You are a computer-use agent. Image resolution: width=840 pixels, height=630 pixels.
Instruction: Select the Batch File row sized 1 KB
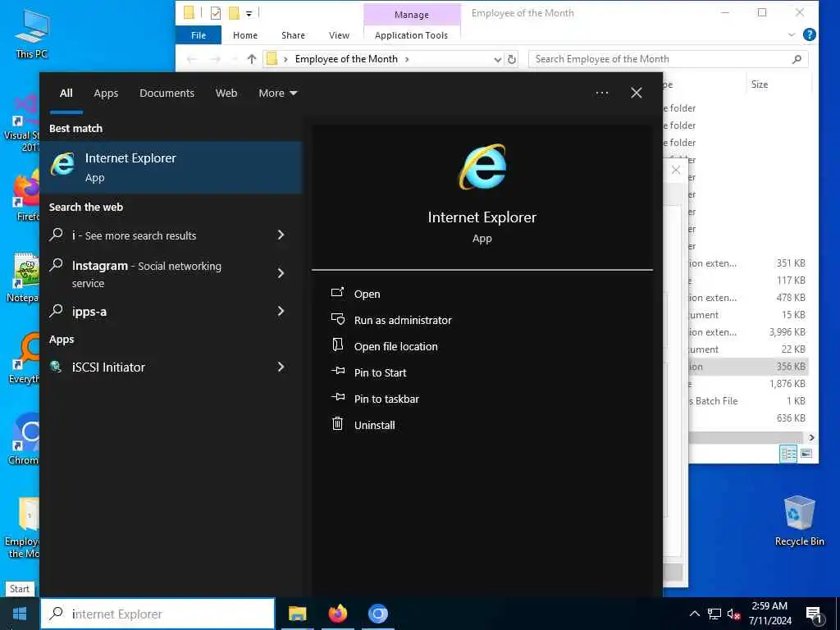tap(748, 400)
